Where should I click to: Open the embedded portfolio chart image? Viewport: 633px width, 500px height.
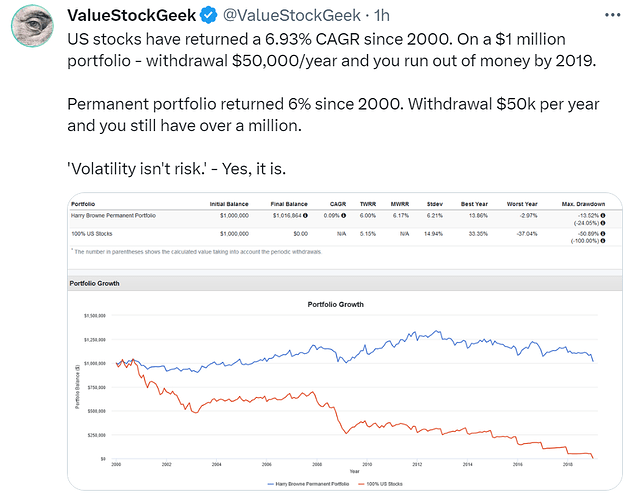coord(345,341)
